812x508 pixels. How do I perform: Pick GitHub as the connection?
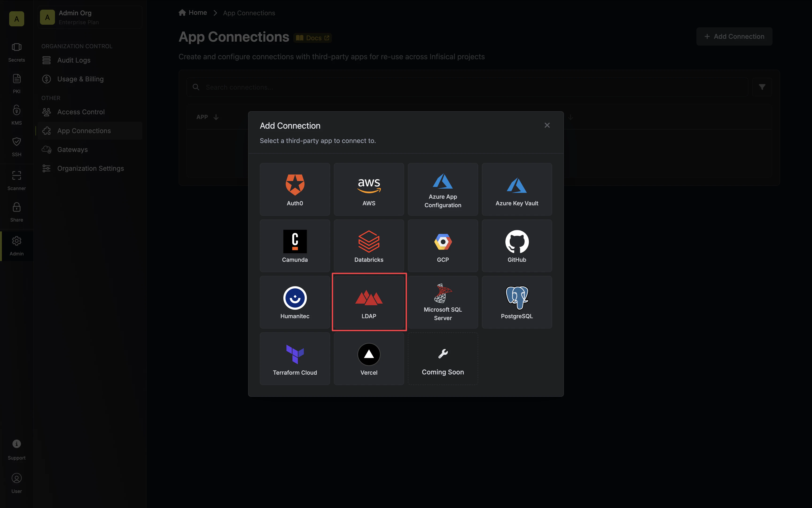click(x=517, y=246)
